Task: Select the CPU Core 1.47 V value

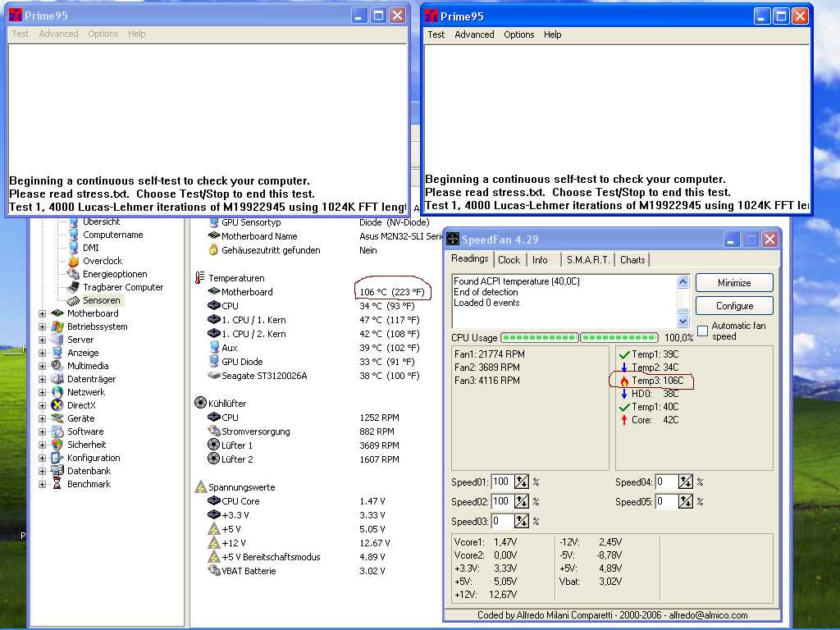Action: click(372, 501)
